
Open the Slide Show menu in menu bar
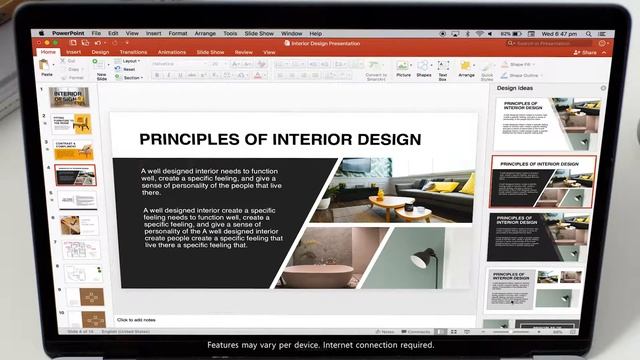click(259, 33)
